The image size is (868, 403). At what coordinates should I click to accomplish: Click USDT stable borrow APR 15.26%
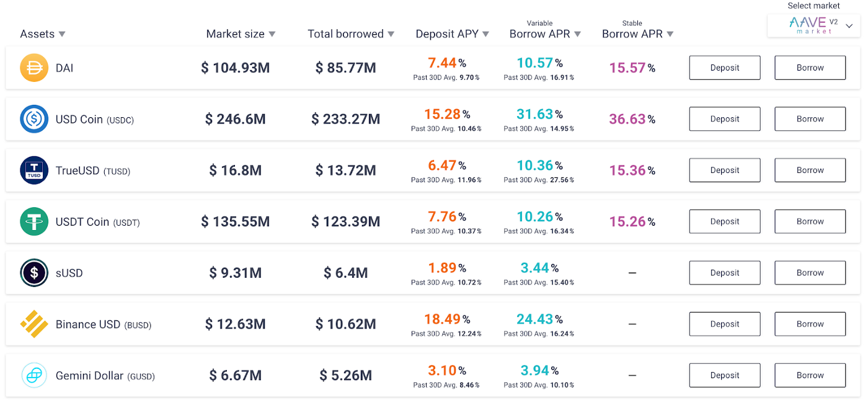(x=632, y=221)
